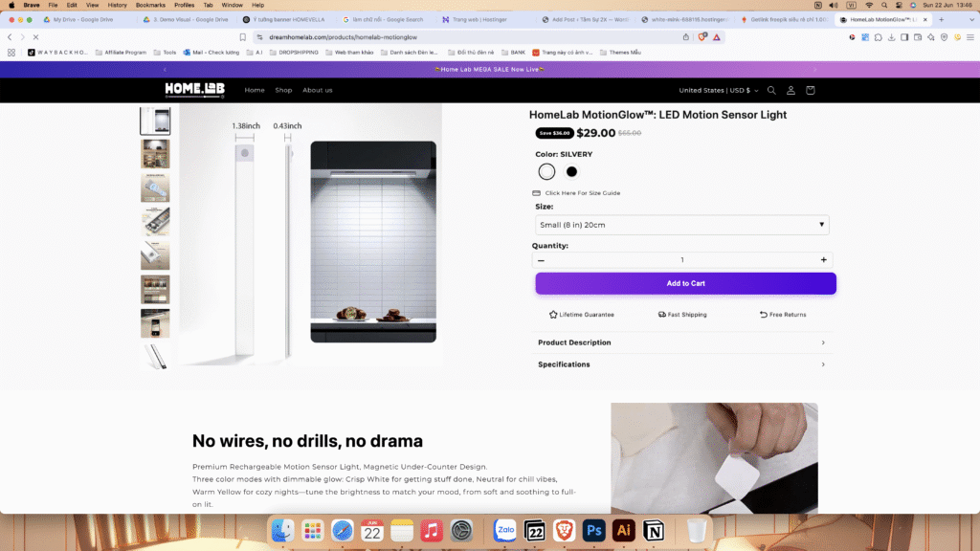Click the quantity number field
The width and height of the screenshot is (980, 551).
click(681, 260)
